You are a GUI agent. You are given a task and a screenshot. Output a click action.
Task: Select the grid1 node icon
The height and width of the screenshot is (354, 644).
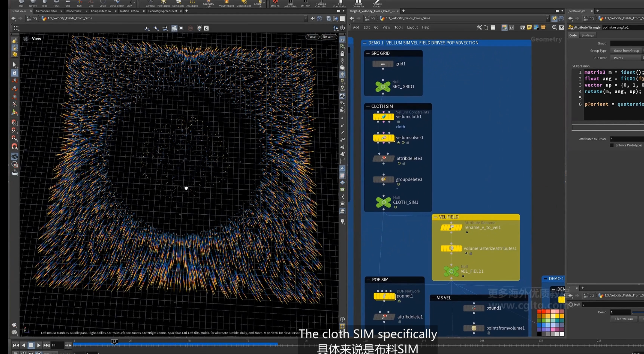[x=383, y=64]
